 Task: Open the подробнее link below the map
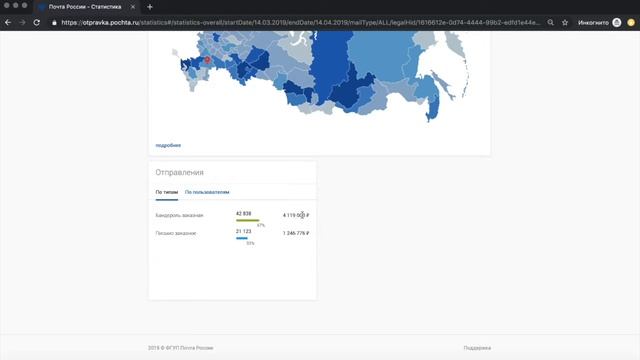click(x=168, y=145)
